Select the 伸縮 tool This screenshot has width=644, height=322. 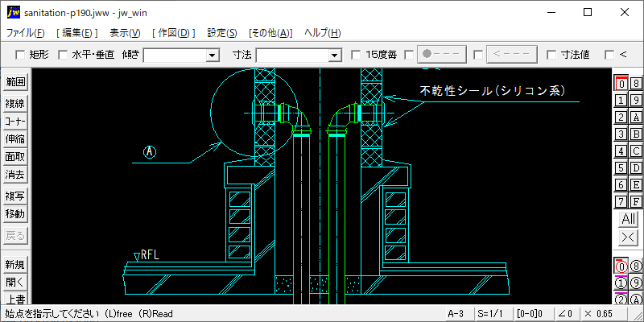click(15, 139)
